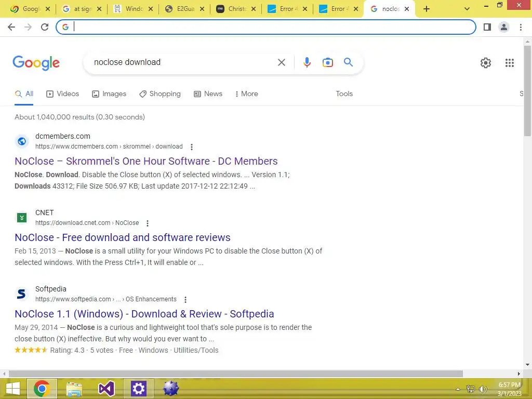532x399 pixels.
Task: Click the blue magnifier search button
Action: [x=349, y=62]
